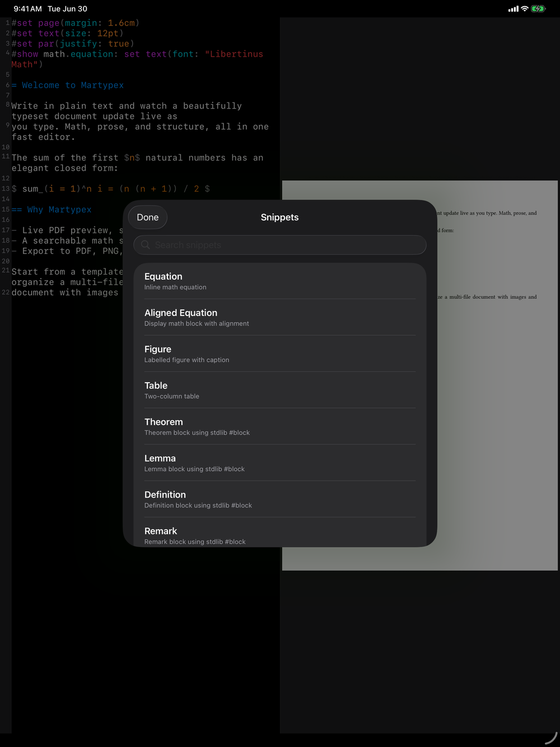Click 'Start from a template' line
Screen dimensions: 560x747
click(x=67, y=272)
